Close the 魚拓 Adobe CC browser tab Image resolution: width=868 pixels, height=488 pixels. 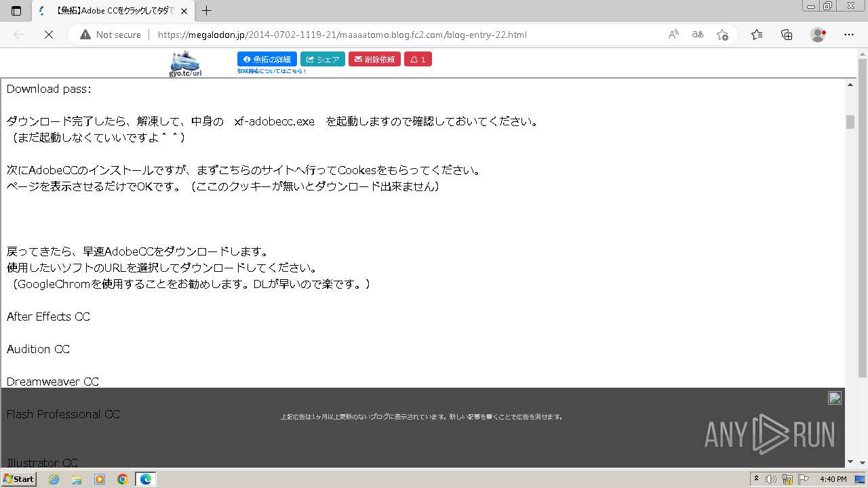tap(184, 11)
